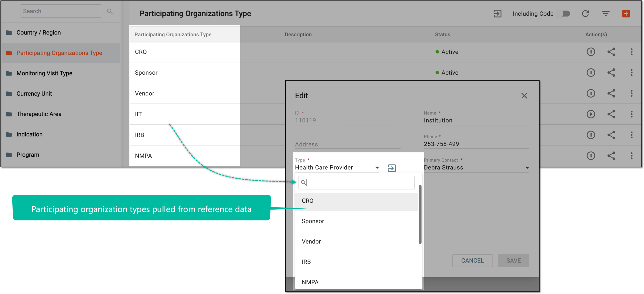Pause the NMPA row status
644x294 pixels.
point(591,156)
